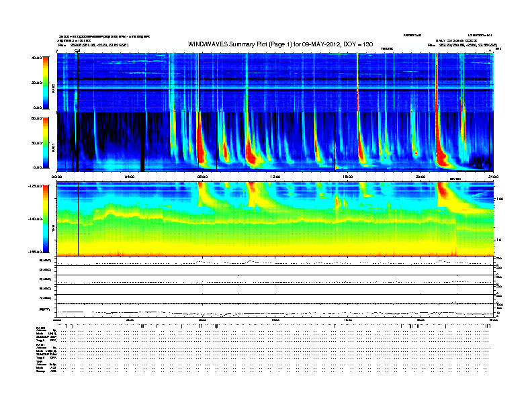Image resolution: width=532 pixels, height=411 pixels.
Task: Click the RAD2 intensity color bar
Action: coord(46,83)
